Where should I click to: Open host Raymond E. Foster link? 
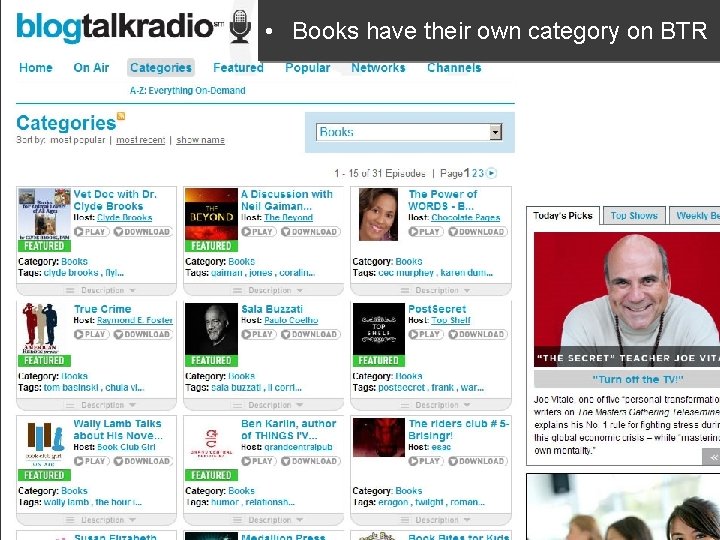[135, 320]
